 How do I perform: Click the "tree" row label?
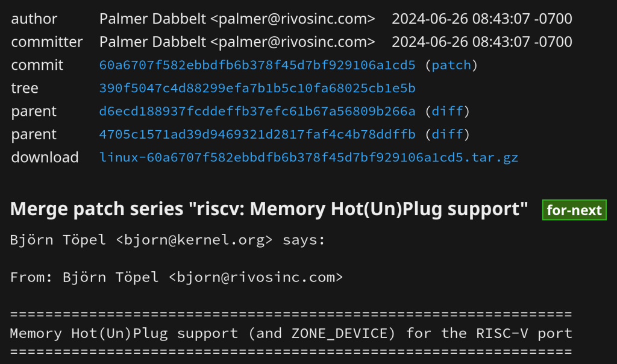coord(25,88)
